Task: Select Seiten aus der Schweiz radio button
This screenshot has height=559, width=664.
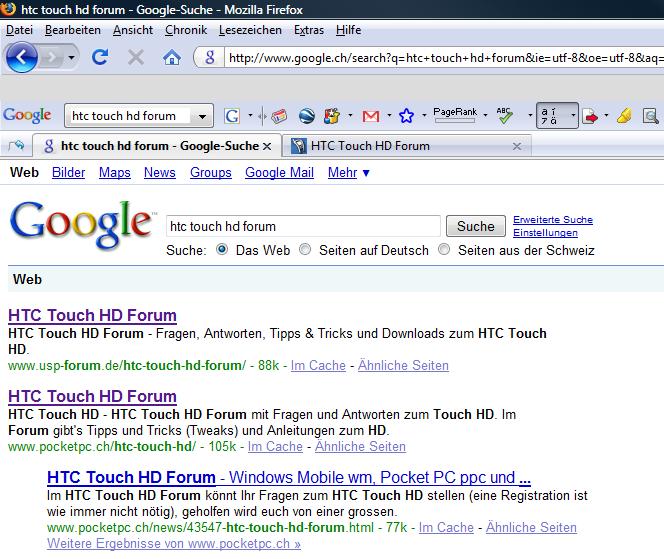Action: tap(444, 249)
